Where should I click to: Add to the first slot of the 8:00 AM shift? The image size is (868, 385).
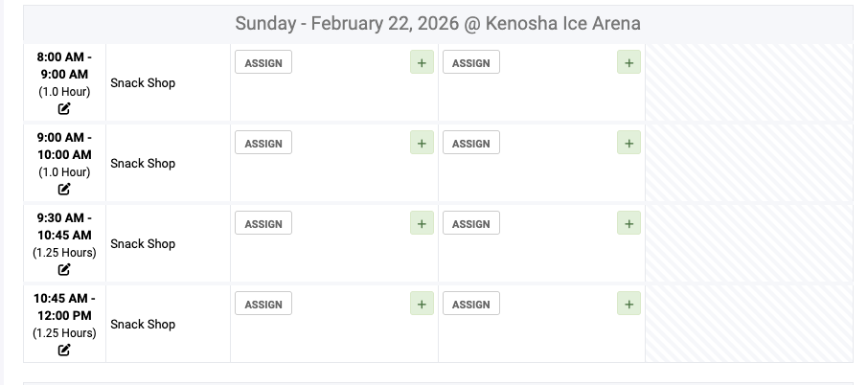(x=422, y=63)
